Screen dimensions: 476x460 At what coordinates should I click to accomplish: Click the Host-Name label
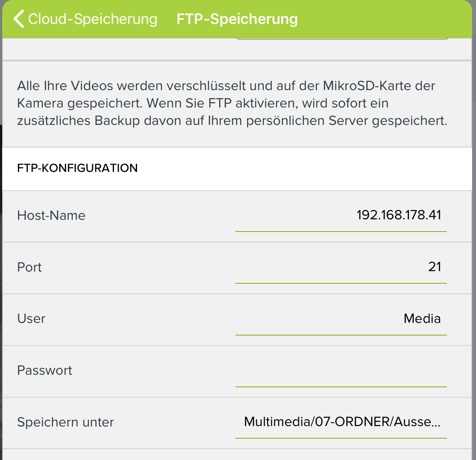click(x=51, y=215)
